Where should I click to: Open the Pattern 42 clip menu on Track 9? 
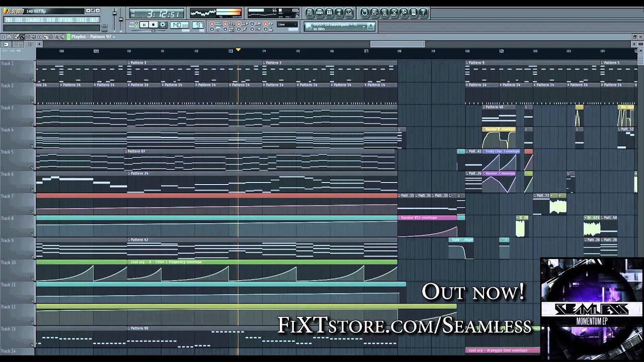coord(129,240)
